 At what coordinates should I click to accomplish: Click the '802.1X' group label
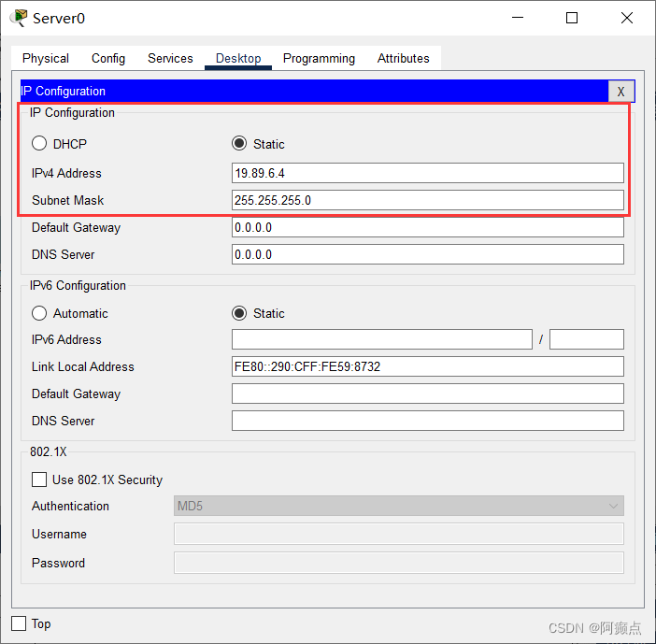[x=48, y=452]
